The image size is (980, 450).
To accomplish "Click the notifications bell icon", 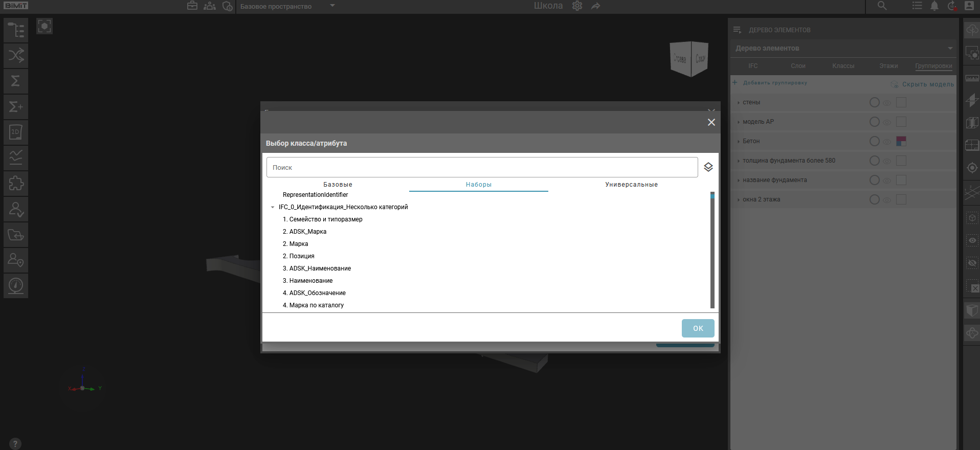I will coord(934,6).
